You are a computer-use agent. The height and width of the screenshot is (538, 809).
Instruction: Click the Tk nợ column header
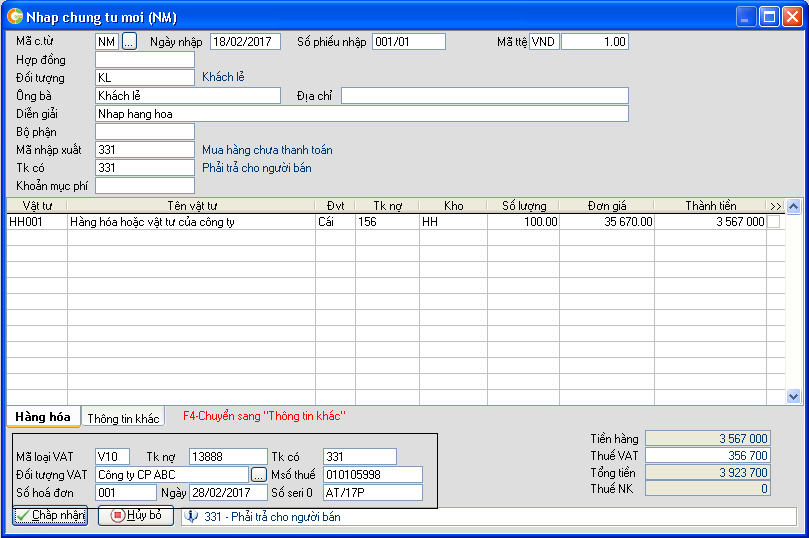click(x=387, y=206)
